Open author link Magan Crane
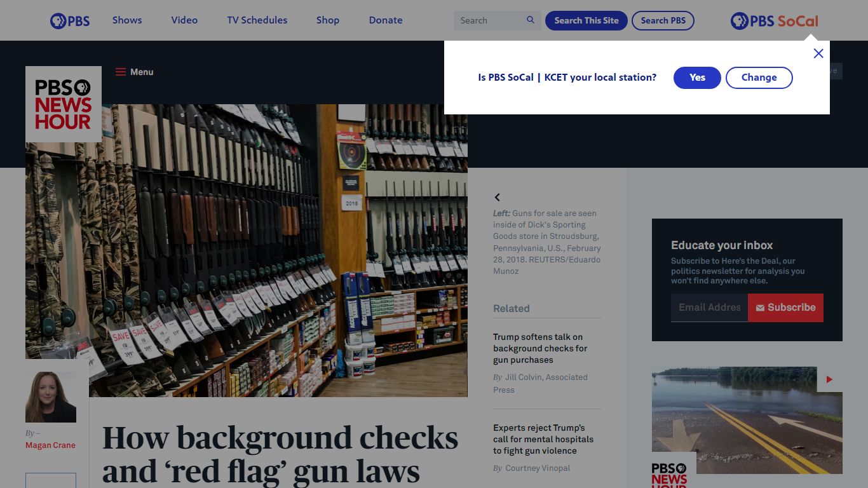This screenshot has width=868, height=488. coord(50,445)
